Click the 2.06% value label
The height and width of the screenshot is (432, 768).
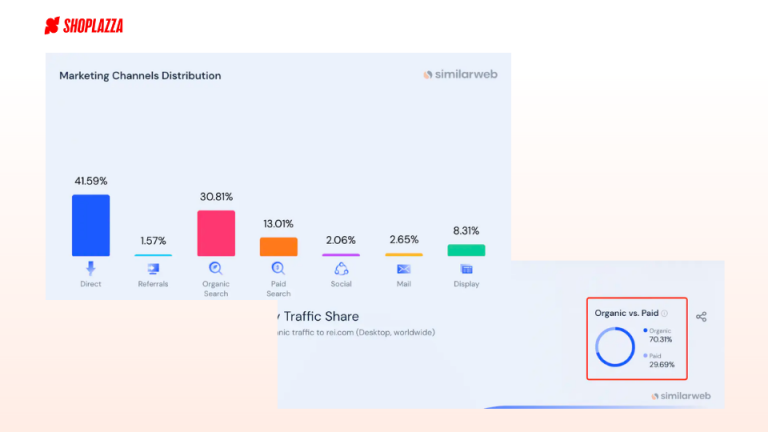click(341, 240)
